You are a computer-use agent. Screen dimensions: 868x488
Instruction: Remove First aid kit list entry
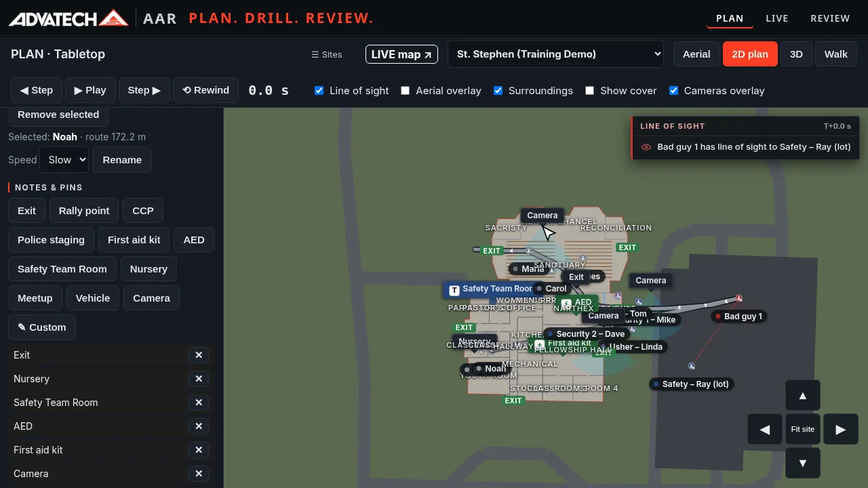pyautogui.click(x=199, y=450)
